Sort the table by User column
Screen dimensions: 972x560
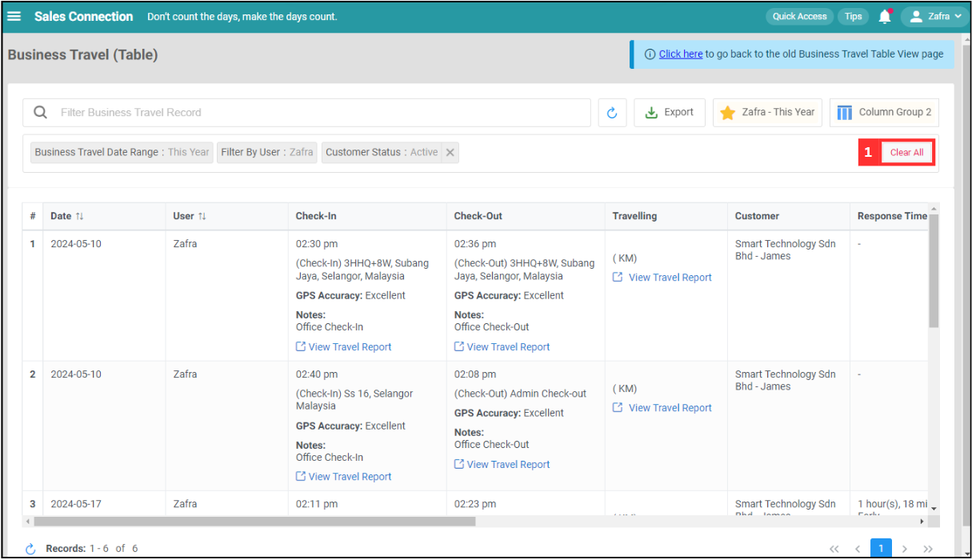[x=202, y=216]
